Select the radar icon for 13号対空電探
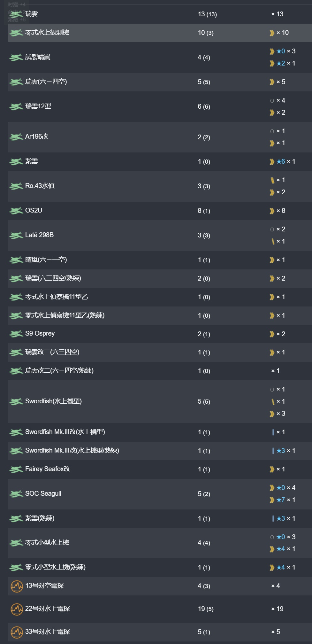Image resolution: width=312 pixels, height=644 pixels. pos(17,586)
